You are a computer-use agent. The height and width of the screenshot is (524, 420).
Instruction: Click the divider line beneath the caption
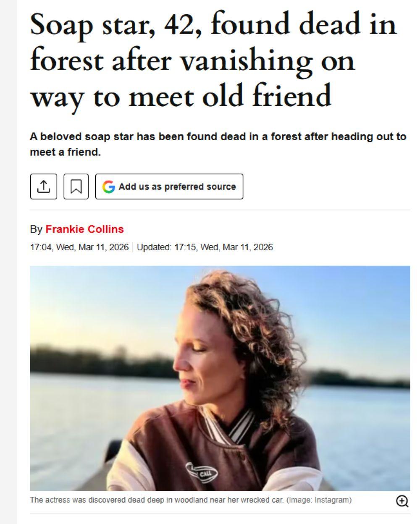pos(220,514)
